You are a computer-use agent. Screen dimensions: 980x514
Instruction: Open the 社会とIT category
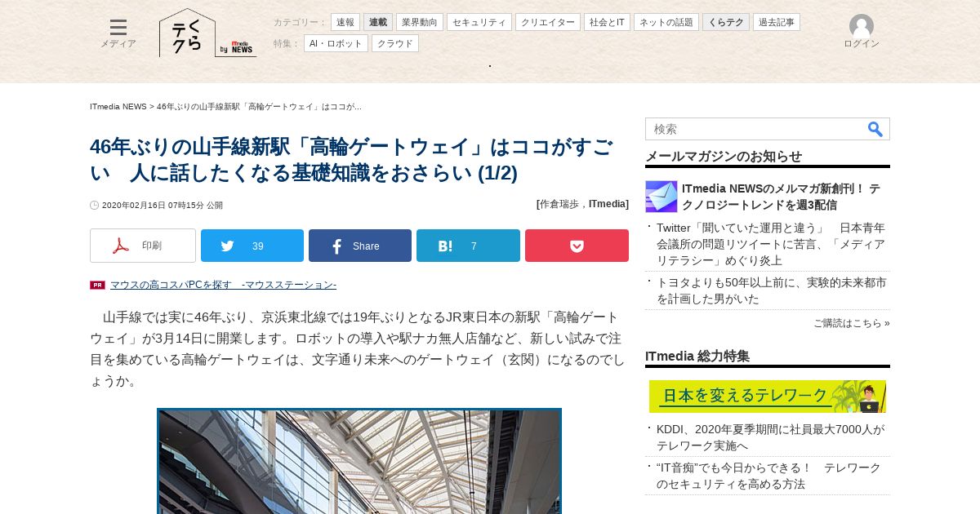607,22
